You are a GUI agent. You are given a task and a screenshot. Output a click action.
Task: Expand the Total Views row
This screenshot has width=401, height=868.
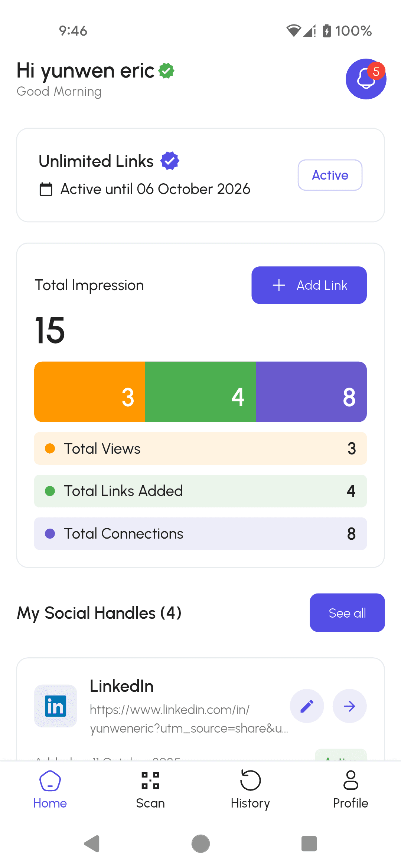point(200,448)
